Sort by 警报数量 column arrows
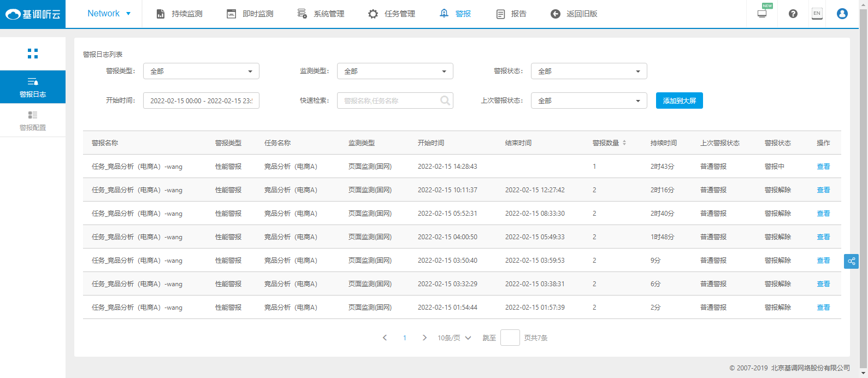The width and height of the screenshot is (868, 378). (624, 143)
